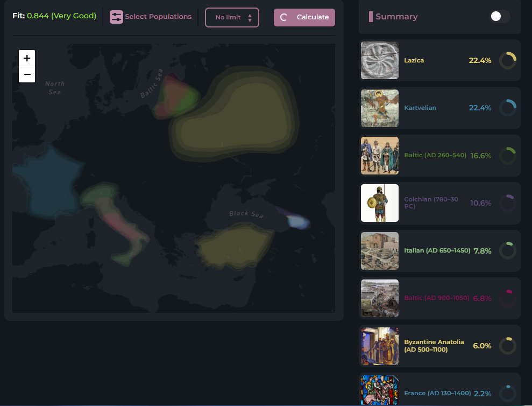Open the Select Populations link

158,17
